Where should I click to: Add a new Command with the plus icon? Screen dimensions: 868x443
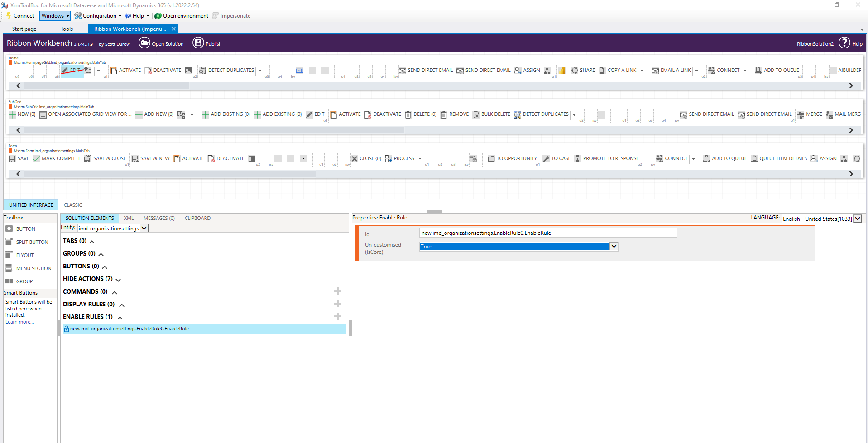click(338, 291)
